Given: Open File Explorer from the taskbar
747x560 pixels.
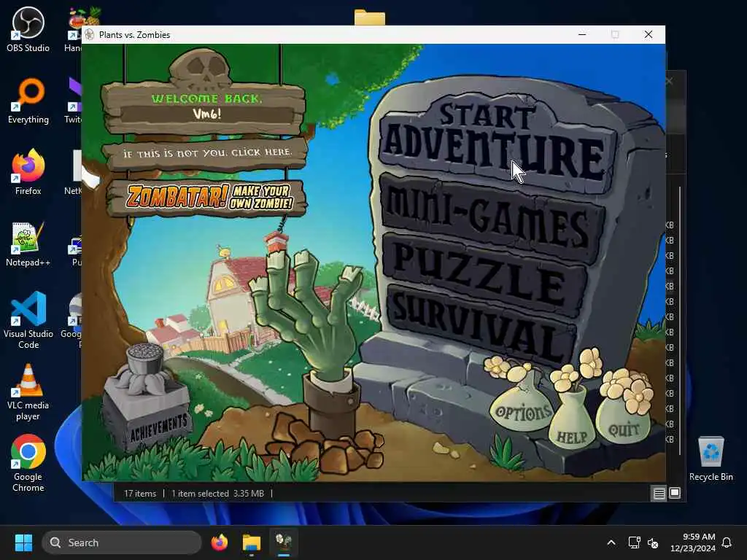Looking at the screenshot, I should 251,542.
